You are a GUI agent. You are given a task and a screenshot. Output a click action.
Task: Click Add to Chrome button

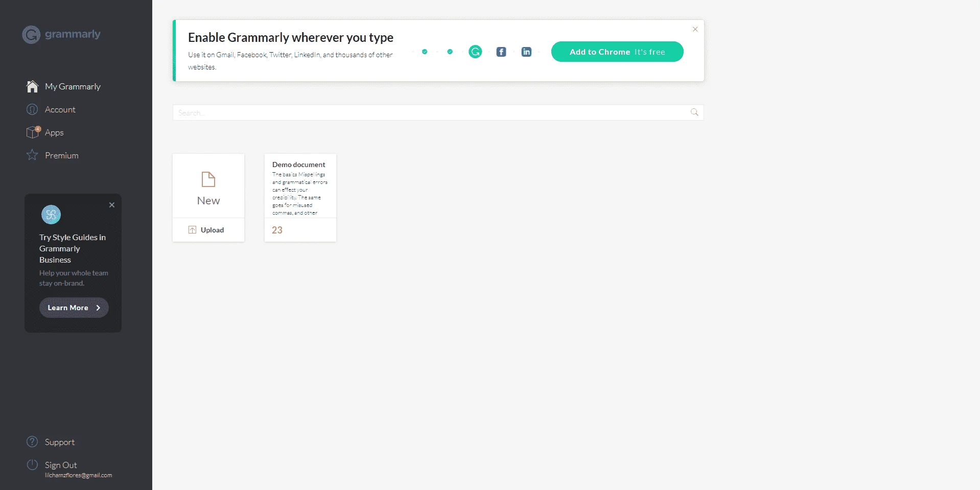617,52
